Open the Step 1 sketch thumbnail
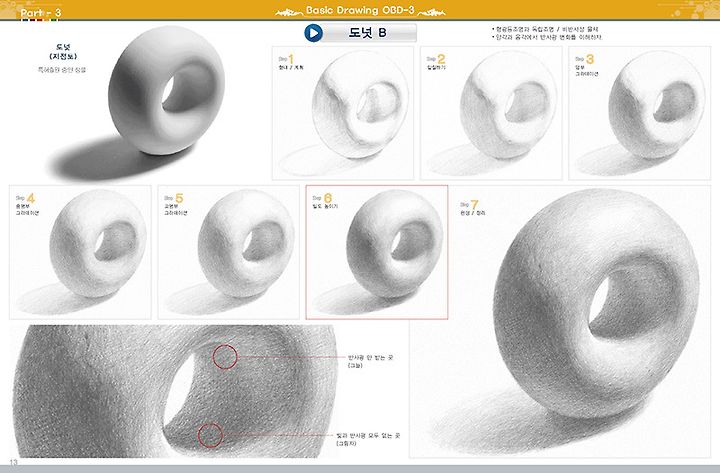Image resolution: width=720 pixels, height=473 pixels. (343, 113)
